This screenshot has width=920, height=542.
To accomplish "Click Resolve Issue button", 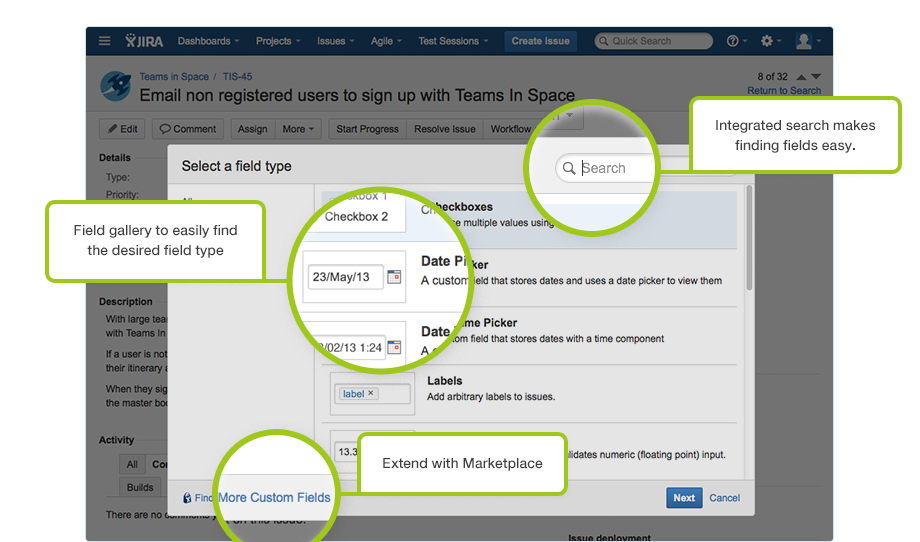I will (x=445, y=129).
